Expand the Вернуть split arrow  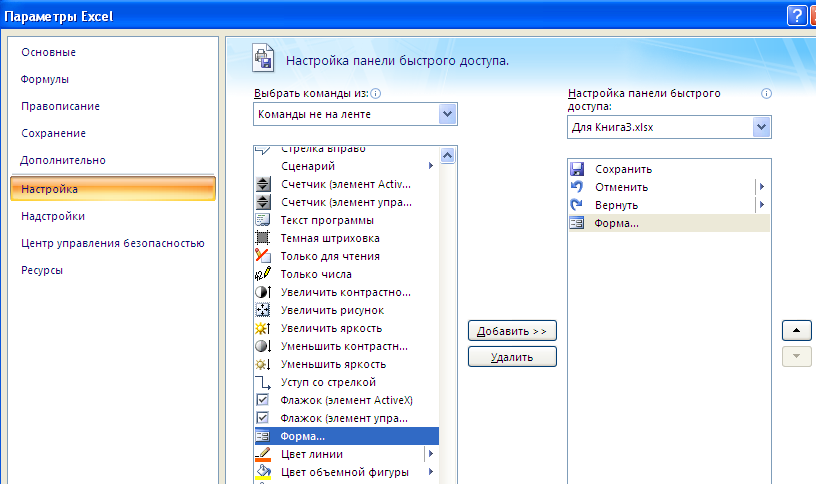pos(762,205)
